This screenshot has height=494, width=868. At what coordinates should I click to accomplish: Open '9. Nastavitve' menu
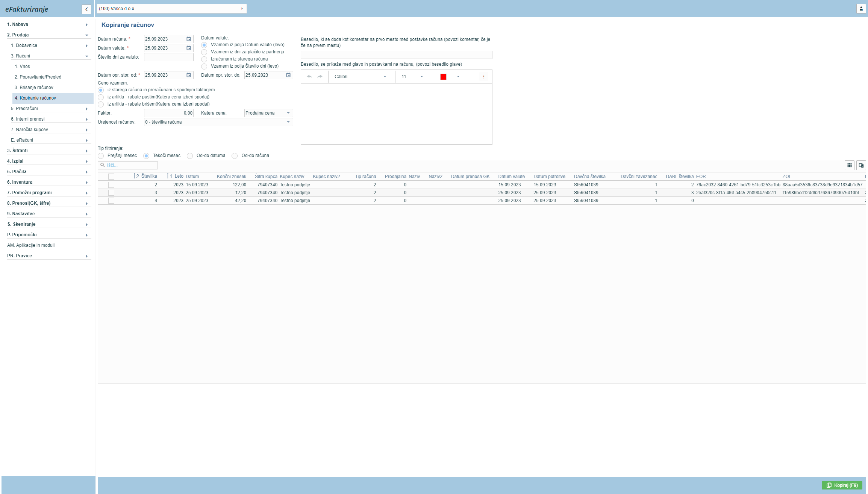click(49, 214)
